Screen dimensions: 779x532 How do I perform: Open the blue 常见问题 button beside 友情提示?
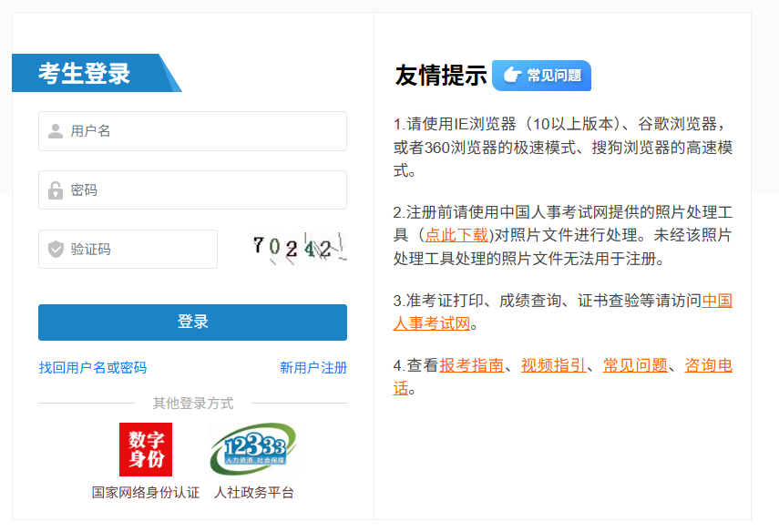541,76
